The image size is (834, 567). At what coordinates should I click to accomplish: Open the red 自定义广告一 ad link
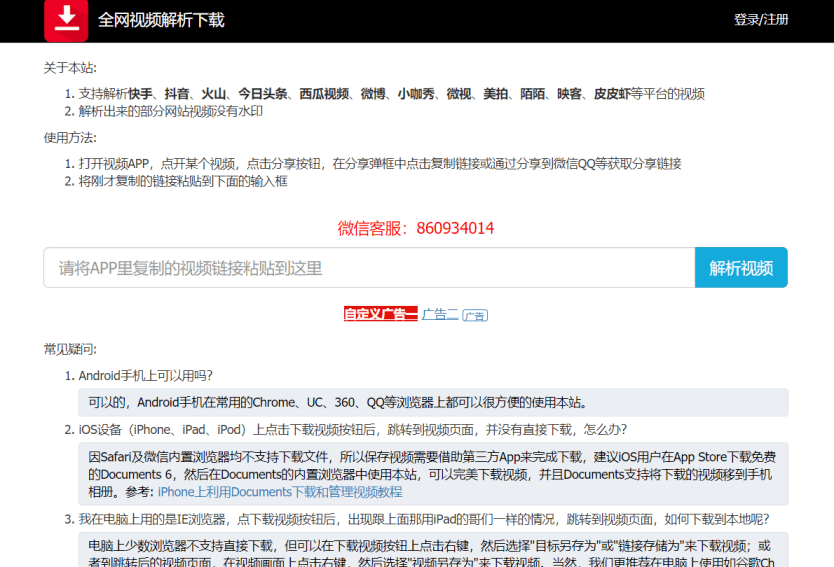coord(380,314)
